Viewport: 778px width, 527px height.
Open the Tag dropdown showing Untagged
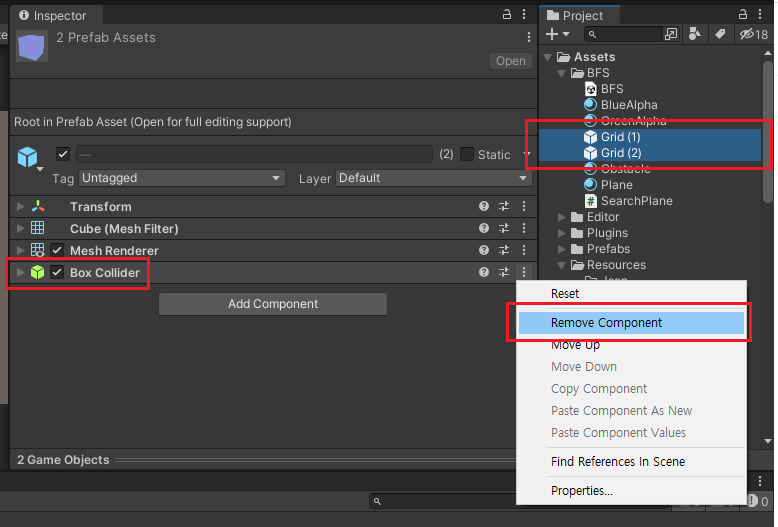click(182, 178)
